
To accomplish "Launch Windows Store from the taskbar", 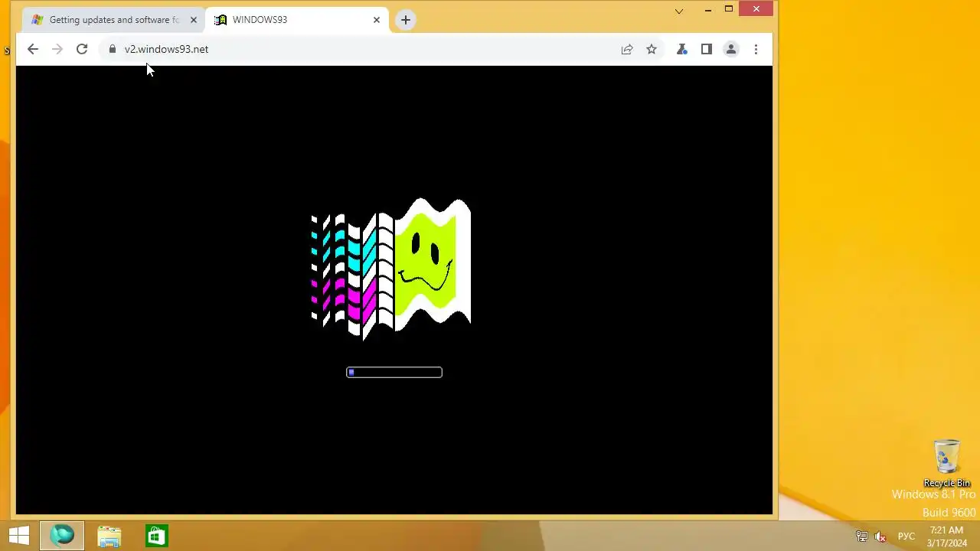I will [156, 536].
